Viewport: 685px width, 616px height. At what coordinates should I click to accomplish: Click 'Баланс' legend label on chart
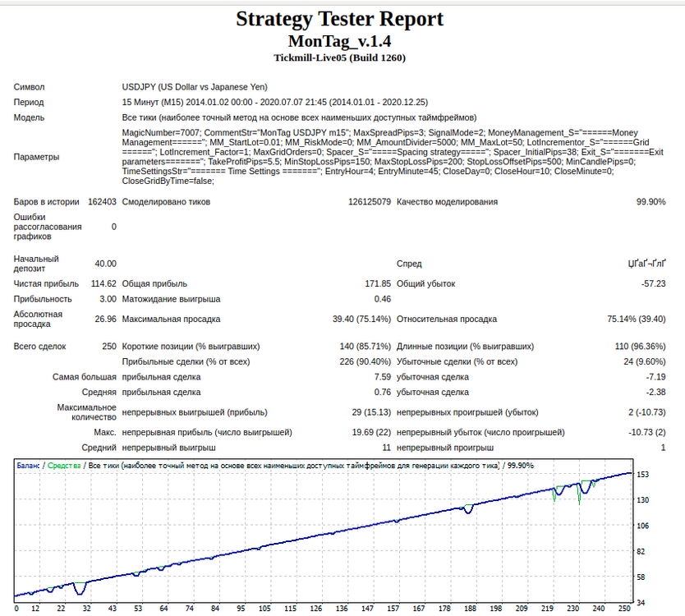coord(28,466)
